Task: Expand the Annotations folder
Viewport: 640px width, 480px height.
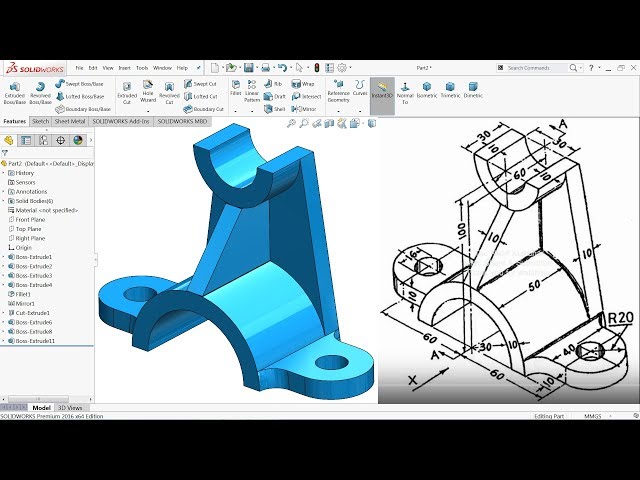Action: [4, 191]
